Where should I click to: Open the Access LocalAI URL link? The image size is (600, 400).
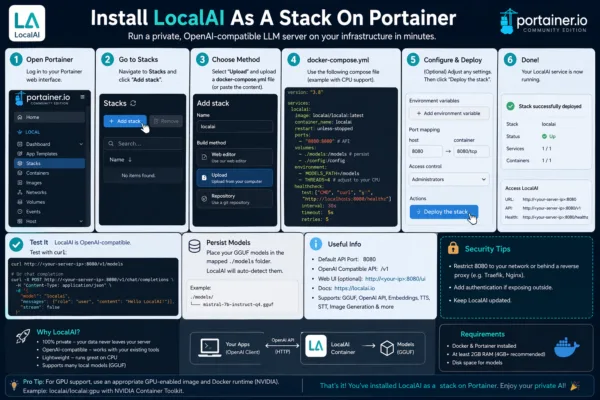[x=549, y=199]
